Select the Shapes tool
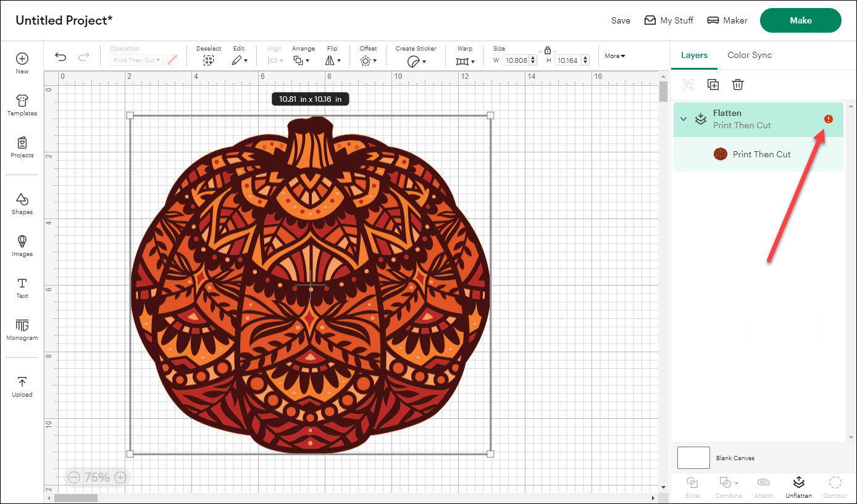The image size is (857, 504). (22, 204)
